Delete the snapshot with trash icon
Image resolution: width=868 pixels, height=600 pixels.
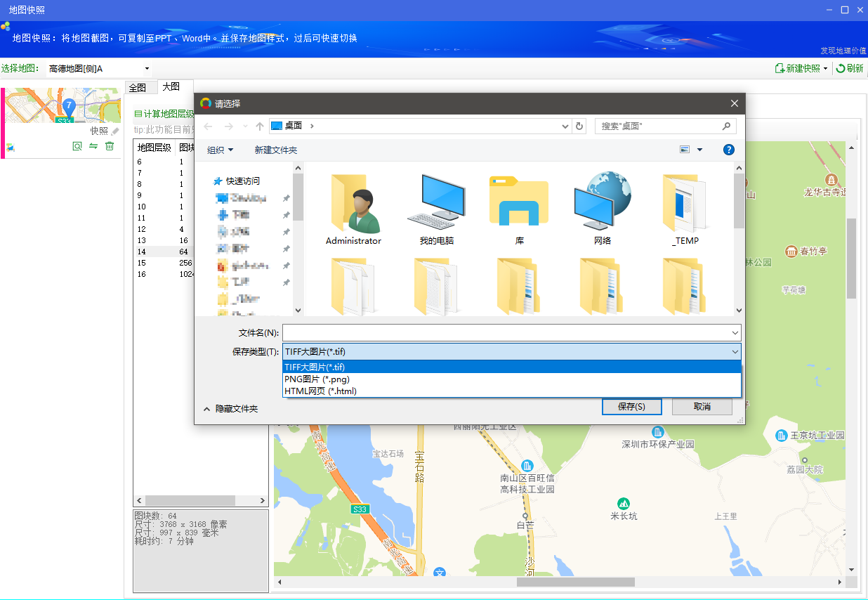coord(110,146)
